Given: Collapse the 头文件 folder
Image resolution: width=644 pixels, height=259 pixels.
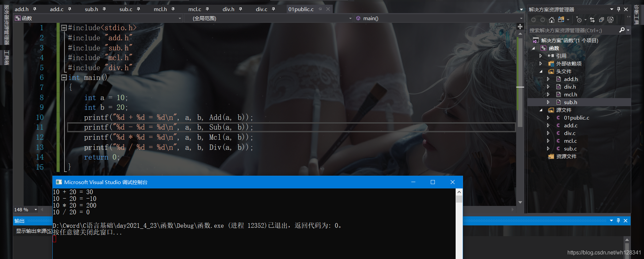Looking at the screenshot, I should click(x=541, y=71).
